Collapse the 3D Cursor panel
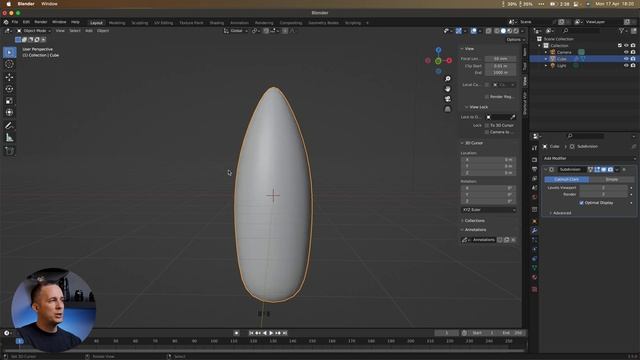Screen dimensions: 640x360 tap(473, 143)
